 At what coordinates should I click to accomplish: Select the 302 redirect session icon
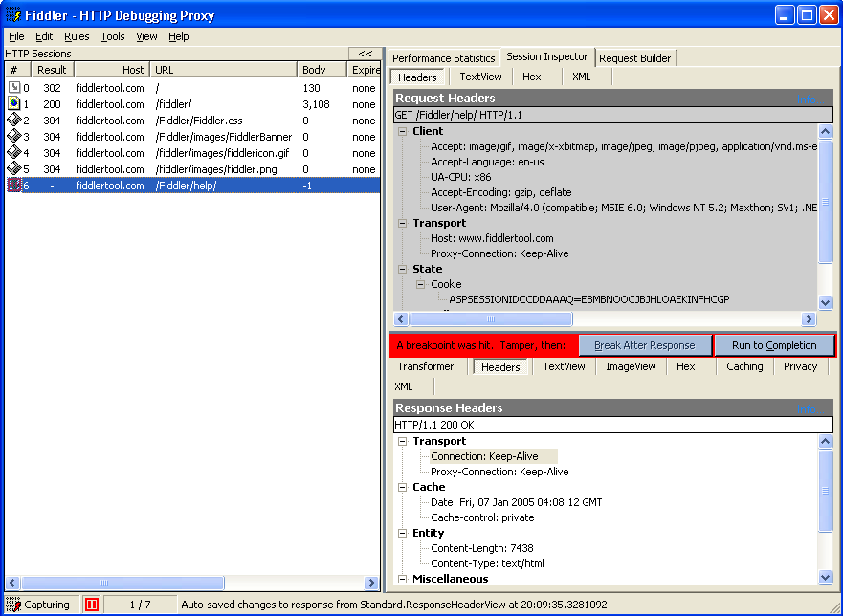click(14, 88)
